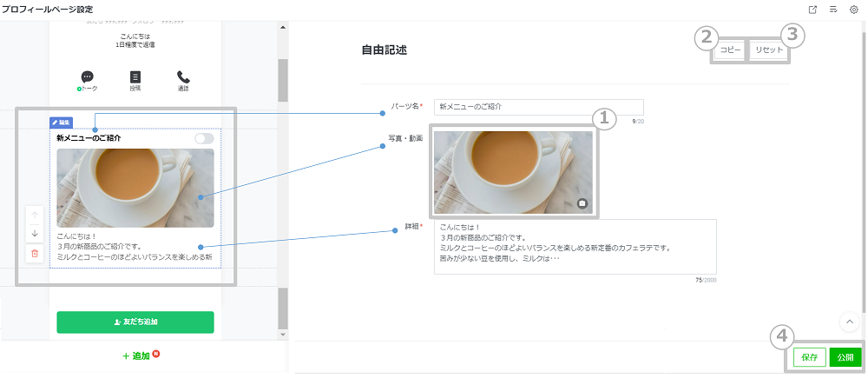Click the トーク chat bubble icon
The height and width of the screenshot is (385, 868).
[x=87, y=77]
